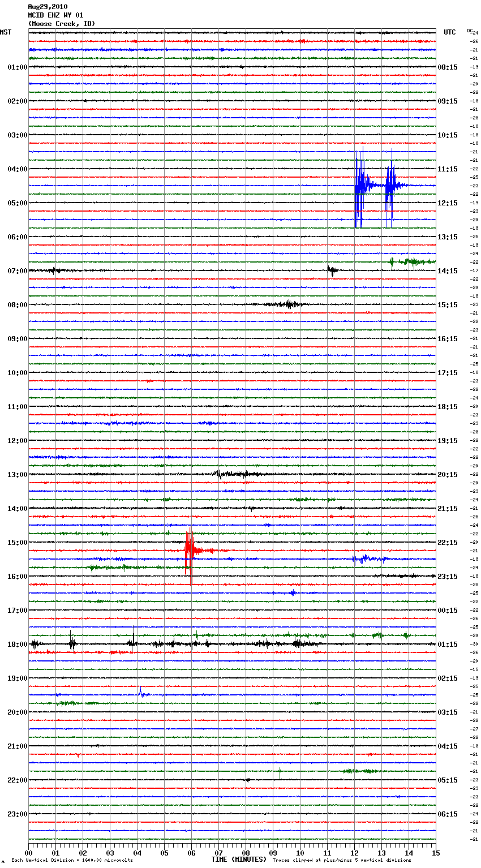
Task: Select the 00:15 UTC time label
Action: (x=448, y=611)
